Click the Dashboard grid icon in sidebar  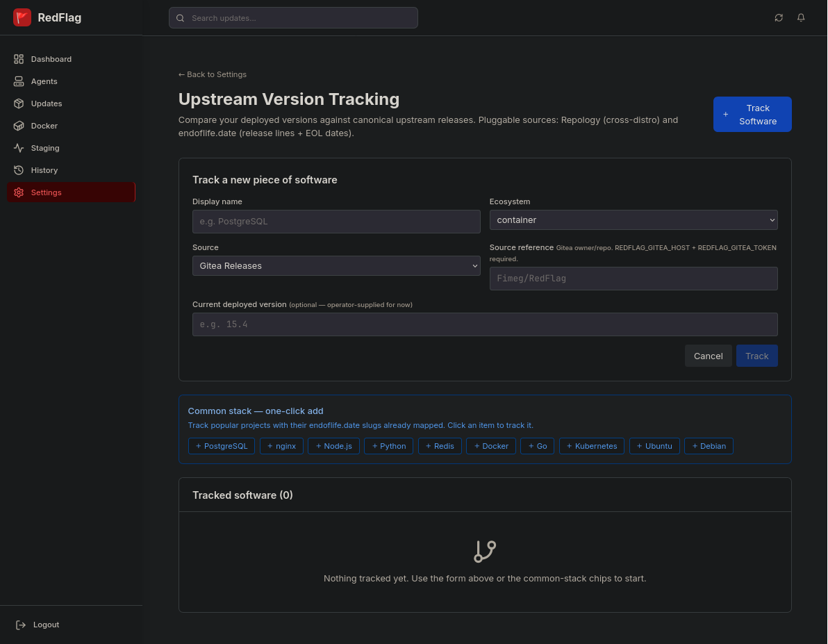click(x=19, y=59)
